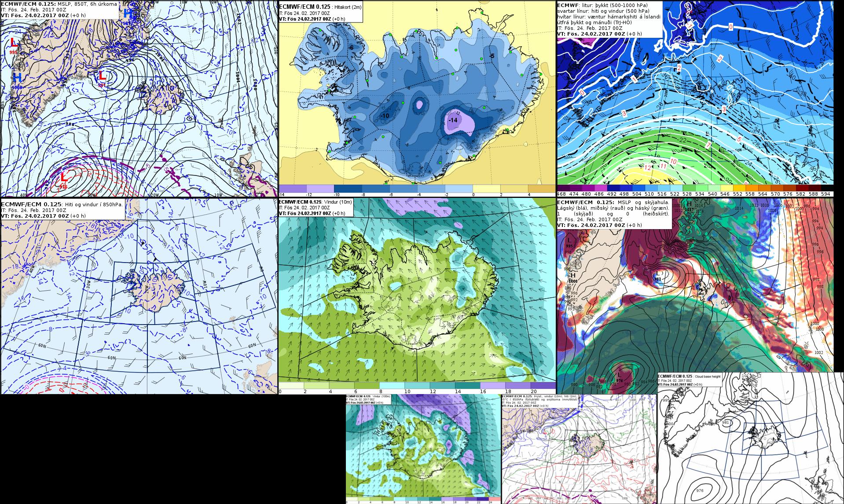Click the -14 cold spot label on temperature map
This screenshot has height=504, width=844.
453,120
